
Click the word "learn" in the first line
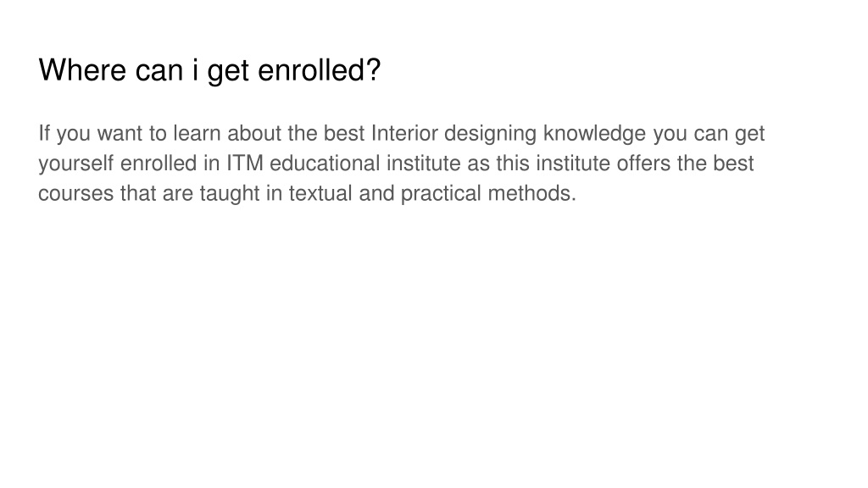pos(197,133)
